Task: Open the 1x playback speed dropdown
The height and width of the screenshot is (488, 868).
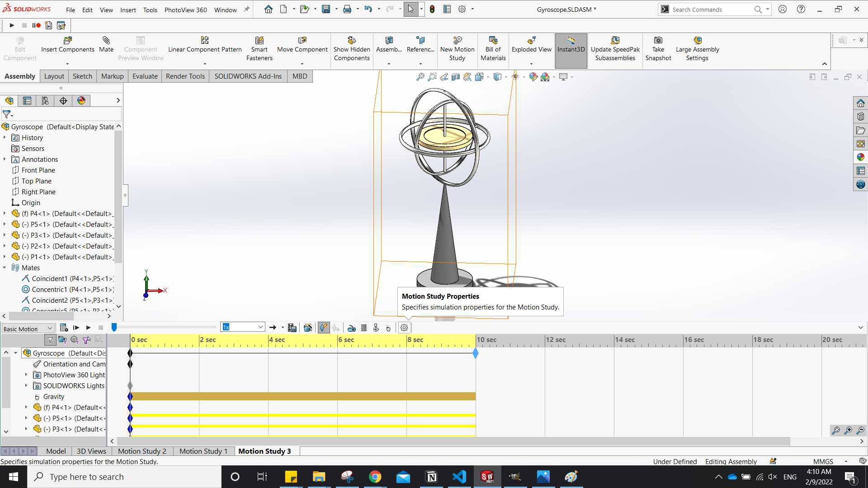Action: click(x=260, y=327)
